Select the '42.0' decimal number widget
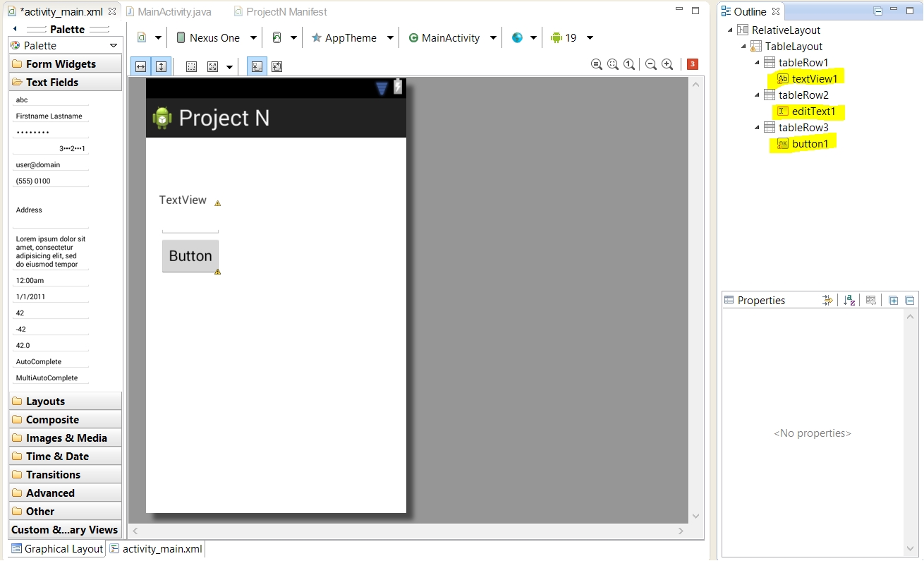The width and height of the screenshot is (924, 561). pos(51,346)
